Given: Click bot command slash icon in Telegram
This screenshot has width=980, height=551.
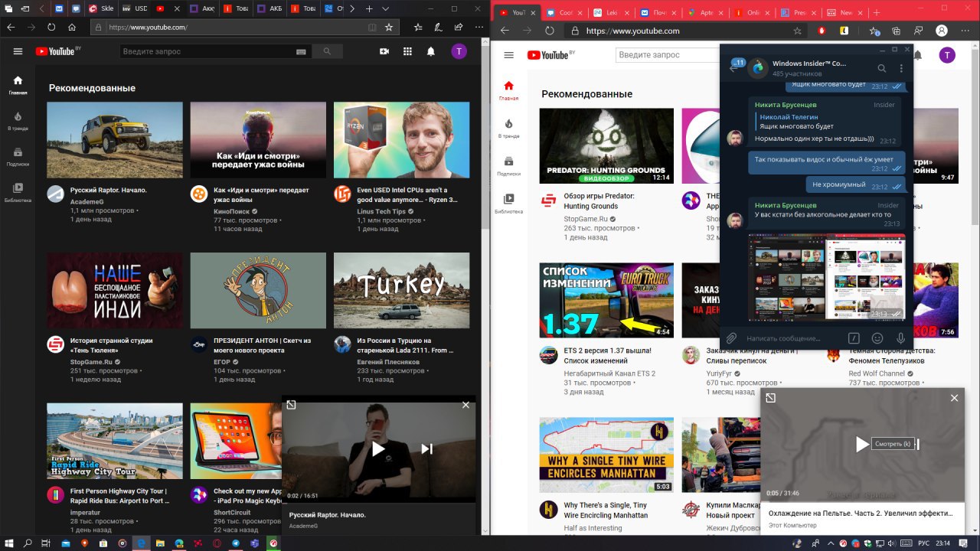Looking at the screenshot, I should (x=854, y=337).
